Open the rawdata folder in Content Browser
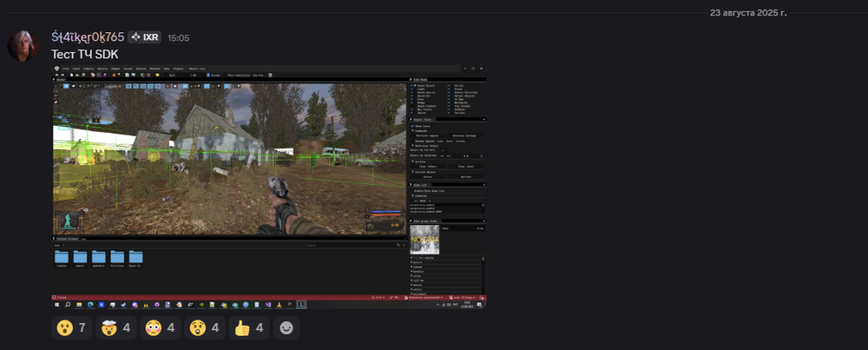Viewport: 868px width, 350px height. point(61,259)
